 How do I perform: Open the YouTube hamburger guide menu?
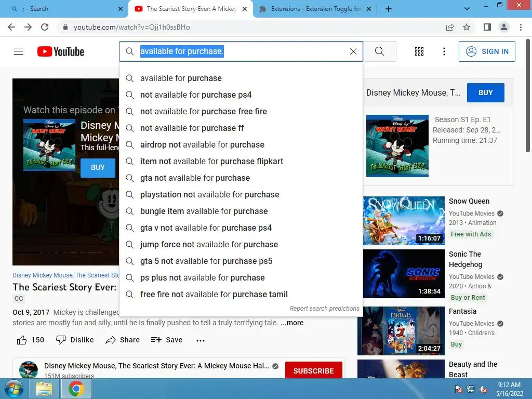(x=19, y=51)
